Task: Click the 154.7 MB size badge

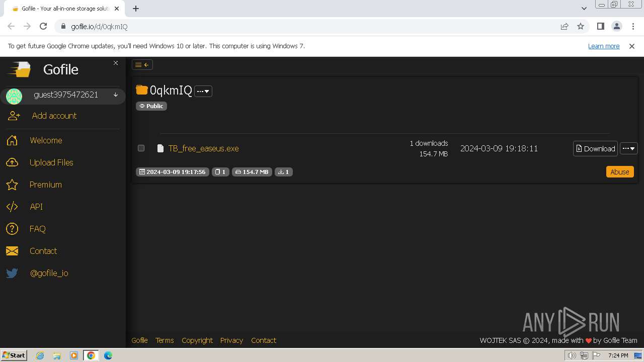Action: pos(252,172)
